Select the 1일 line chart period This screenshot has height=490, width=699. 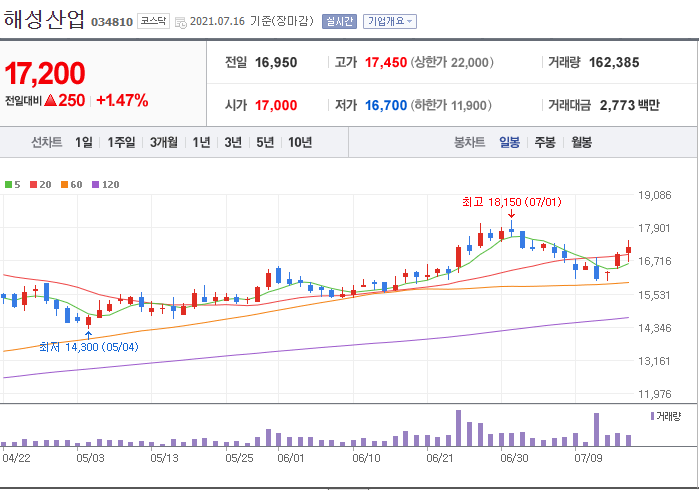[x=83, y=142]
